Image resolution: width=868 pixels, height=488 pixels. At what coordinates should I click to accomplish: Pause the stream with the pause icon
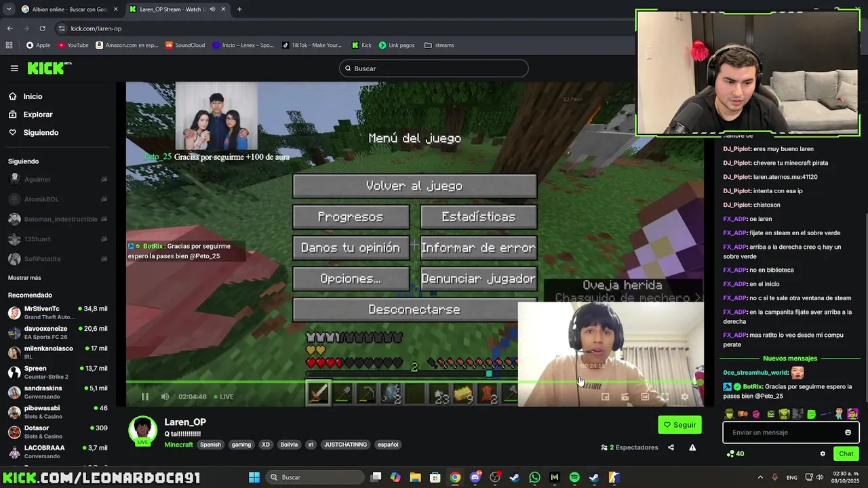[x=144, y=396]
